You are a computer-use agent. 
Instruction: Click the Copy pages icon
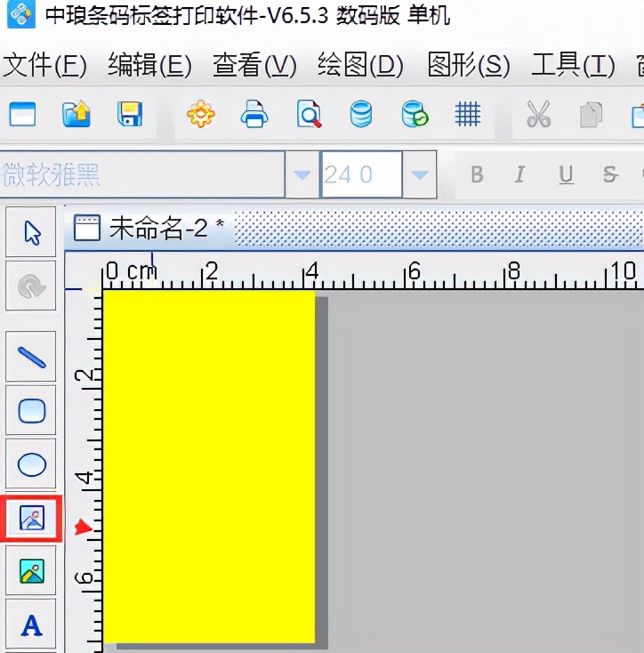(x=592, y=115)
